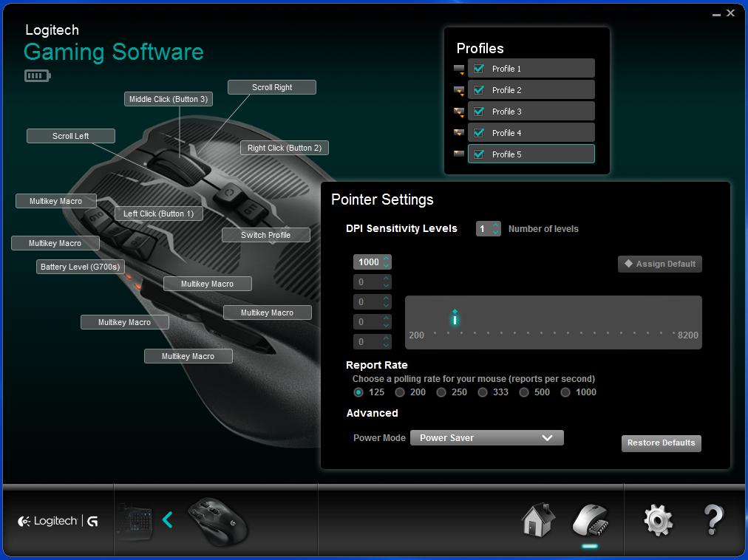This screenshot has width=748, height=560.
Task: Open the Home screen icon
Action: click(538, 519)
